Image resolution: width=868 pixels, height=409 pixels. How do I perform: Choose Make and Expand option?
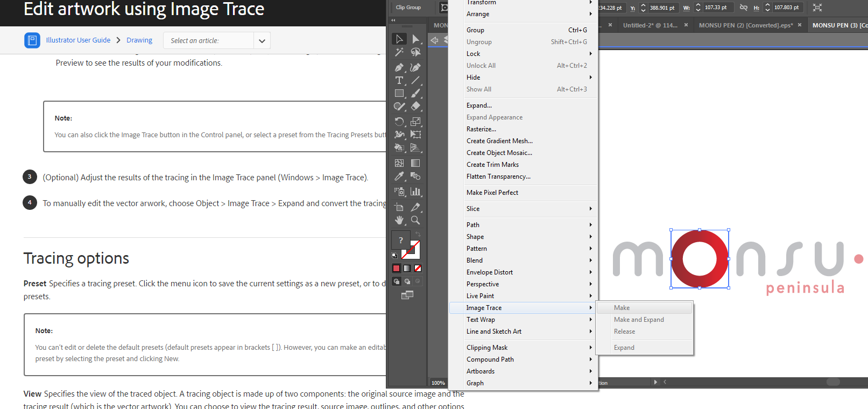coord(645,320)
